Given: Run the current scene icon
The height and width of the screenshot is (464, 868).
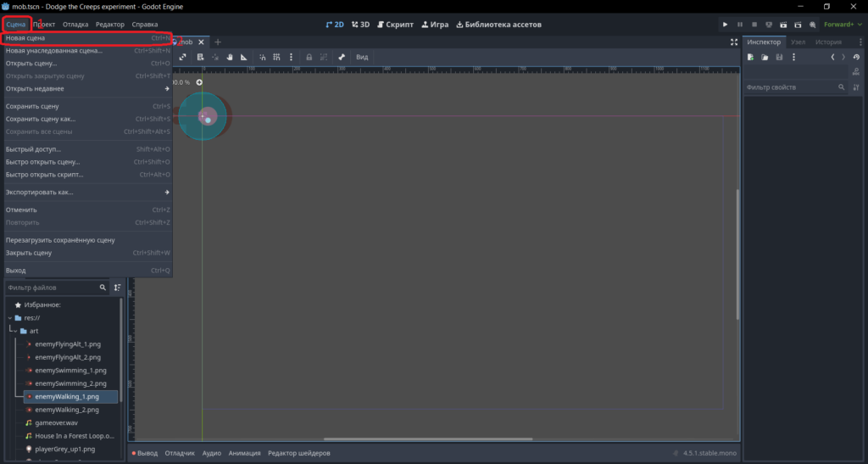Looking at the screenshot, I should 783,25.
